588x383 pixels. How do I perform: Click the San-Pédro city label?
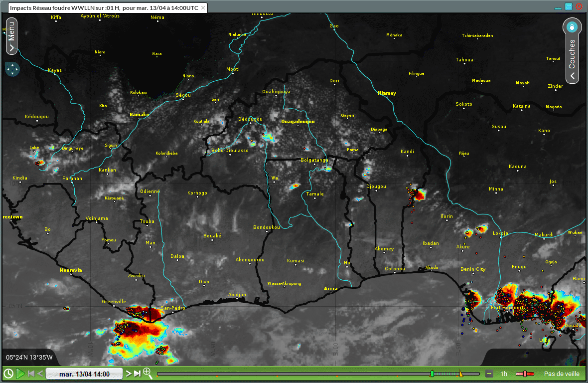(x=173, y=308)
